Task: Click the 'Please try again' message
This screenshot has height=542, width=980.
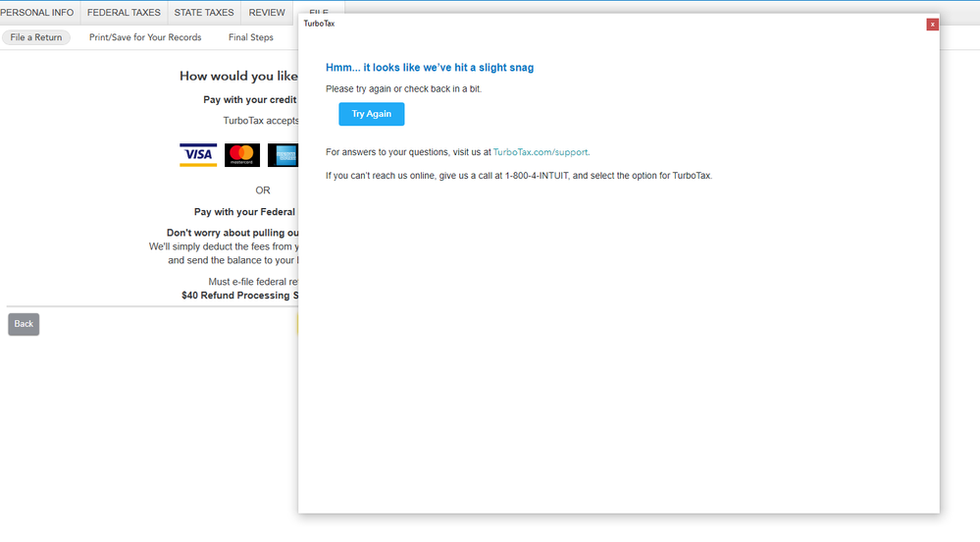Action: pyautogui.click(x=404, y=89)
